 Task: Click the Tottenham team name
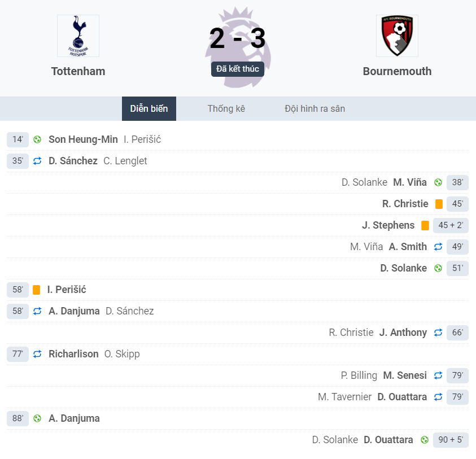[78, 71]
